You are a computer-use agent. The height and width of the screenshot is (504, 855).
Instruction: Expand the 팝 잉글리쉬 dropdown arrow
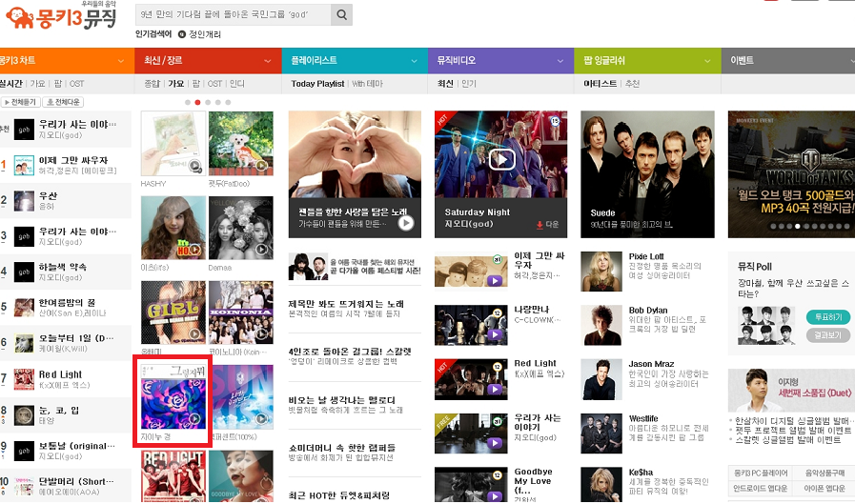pos(707,61)
